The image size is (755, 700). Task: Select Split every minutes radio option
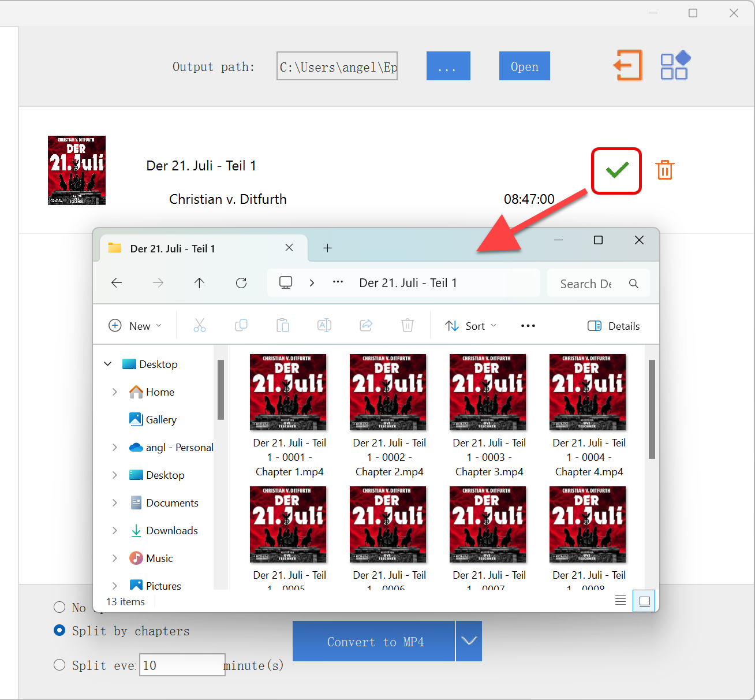tap(59, 665)
